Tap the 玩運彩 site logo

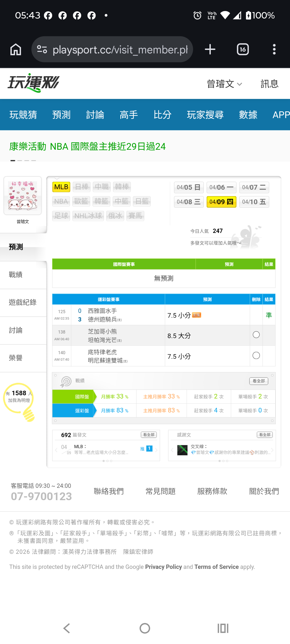tap(34, 83)
